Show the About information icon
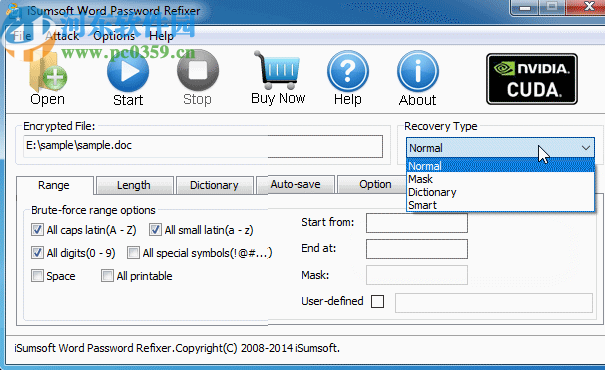605x370 pixels. (417, 79)
